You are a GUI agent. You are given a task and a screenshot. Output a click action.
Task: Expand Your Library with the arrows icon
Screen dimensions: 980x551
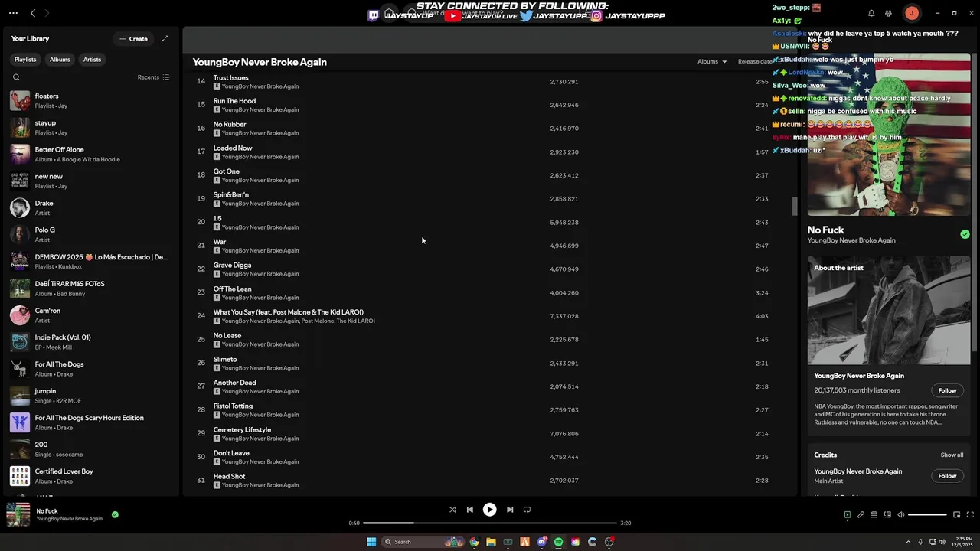point(165,38)
